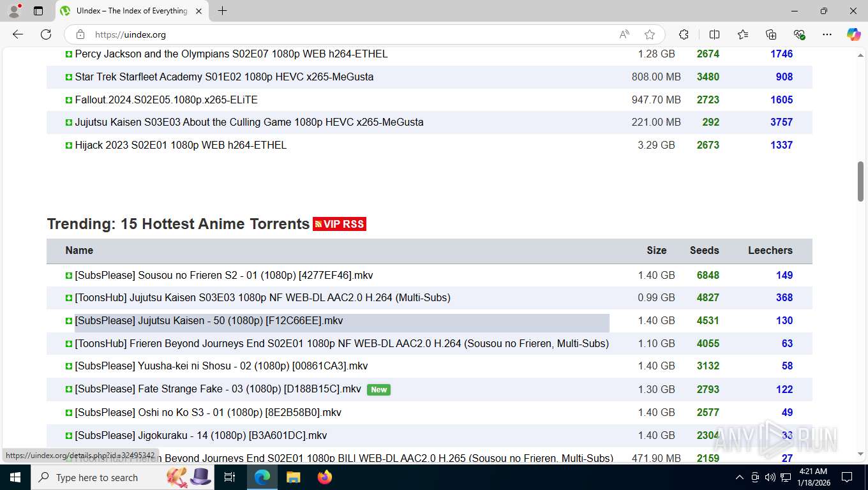Screen dimensions: 868x490
Task: Download icon for Star Trek Starfleet Academy
Action: coord(69,77)
